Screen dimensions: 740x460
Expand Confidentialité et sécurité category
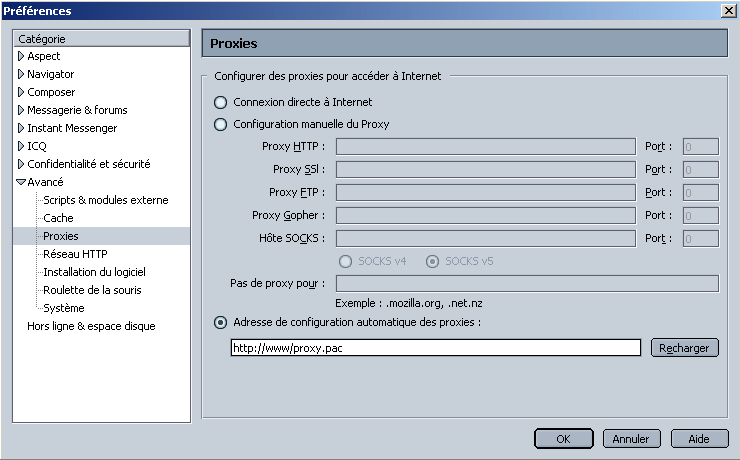pos(21,164)
